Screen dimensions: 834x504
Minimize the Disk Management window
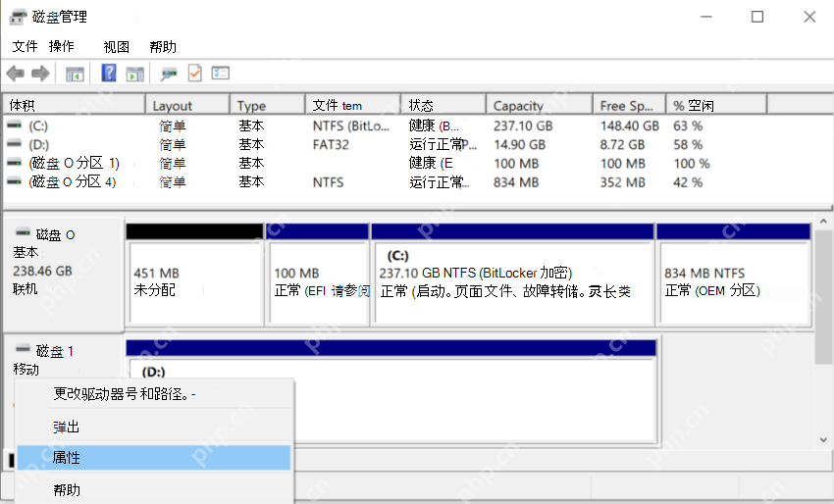point(706,17)
